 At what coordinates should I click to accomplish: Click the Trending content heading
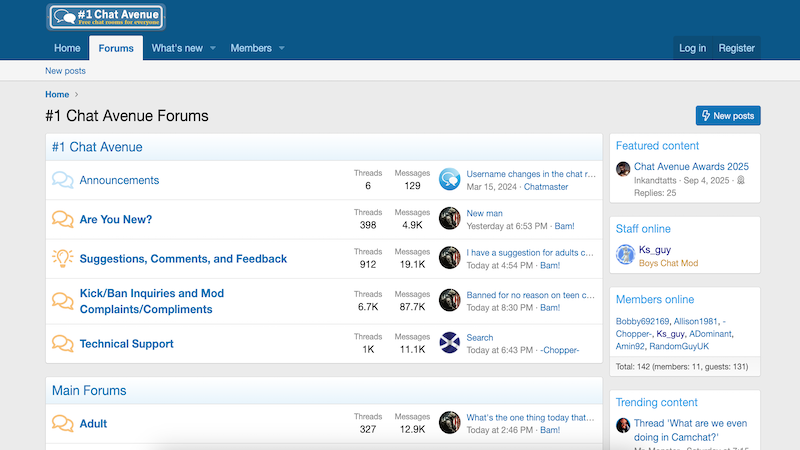pyautogui.click(x=657, y=402)
